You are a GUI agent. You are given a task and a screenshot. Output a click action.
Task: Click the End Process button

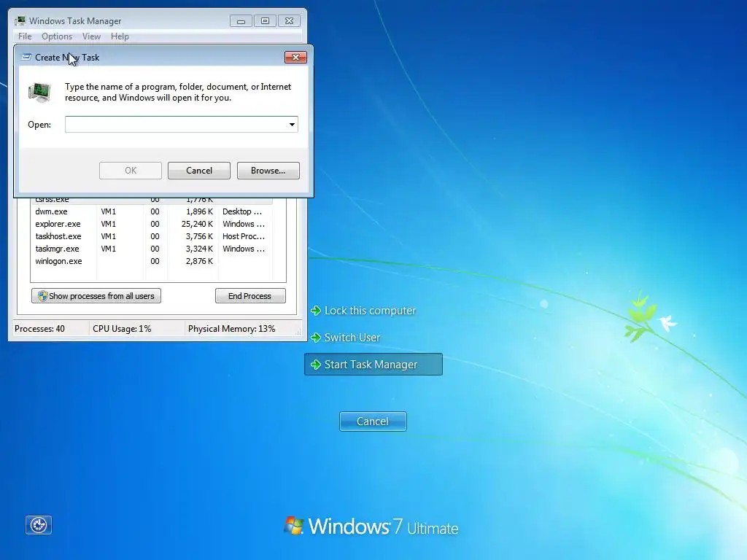pos(250,296)
